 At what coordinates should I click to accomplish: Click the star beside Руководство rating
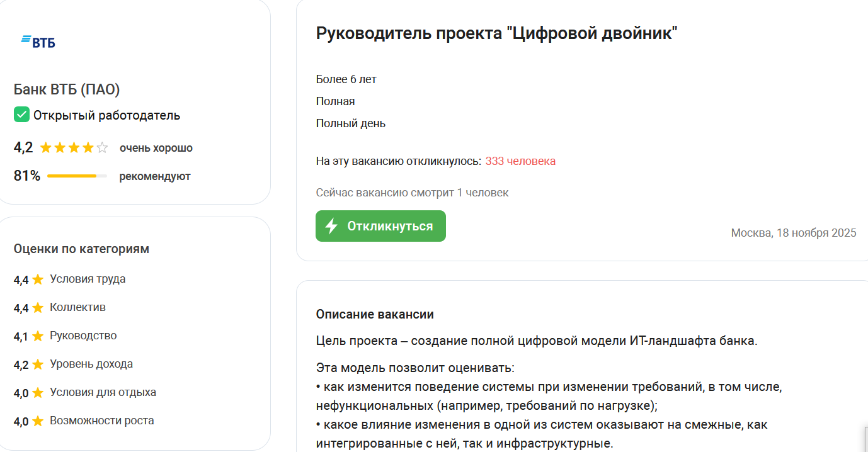(38, 335)
